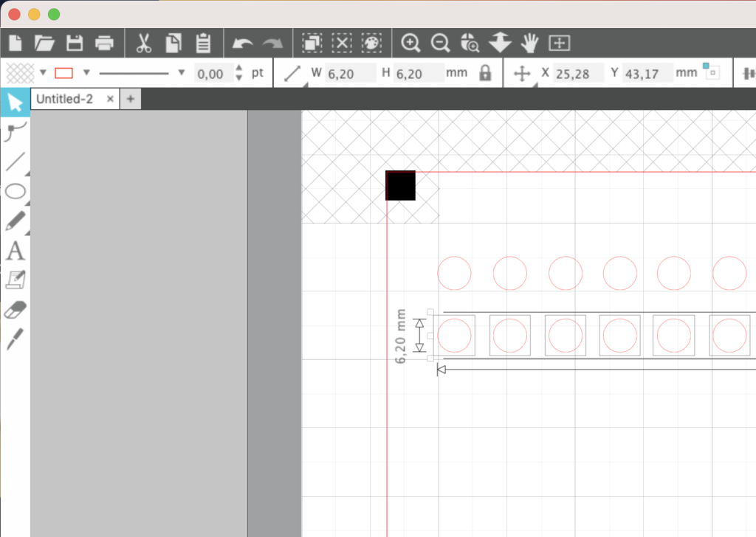This screenshot has height=537, width=756.
Task: Click the red line color swatch
Action: [65, 73]
